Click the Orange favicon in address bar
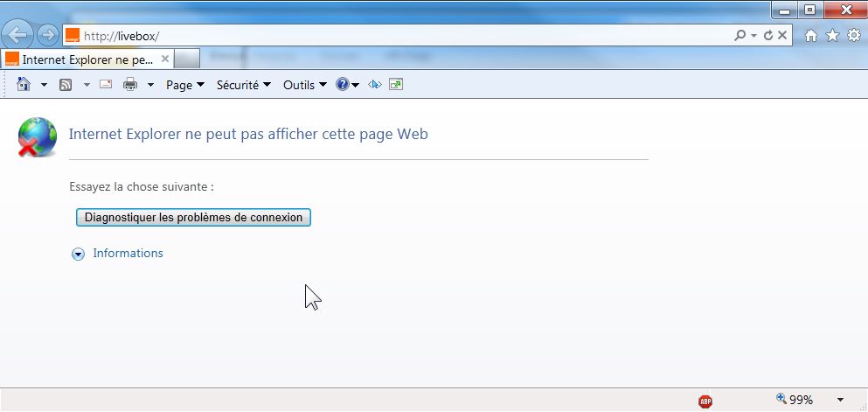 point(72,36)
